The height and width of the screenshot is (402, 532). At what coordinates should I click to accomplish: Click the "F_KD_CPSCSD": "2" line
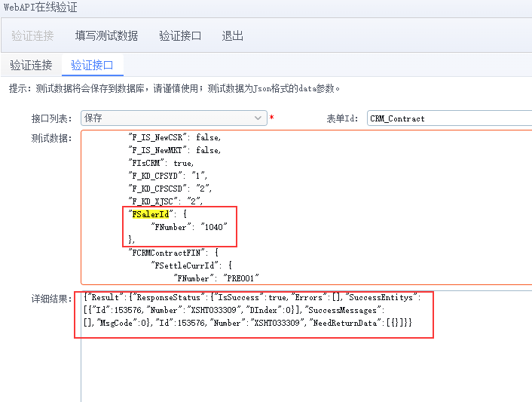170,189
